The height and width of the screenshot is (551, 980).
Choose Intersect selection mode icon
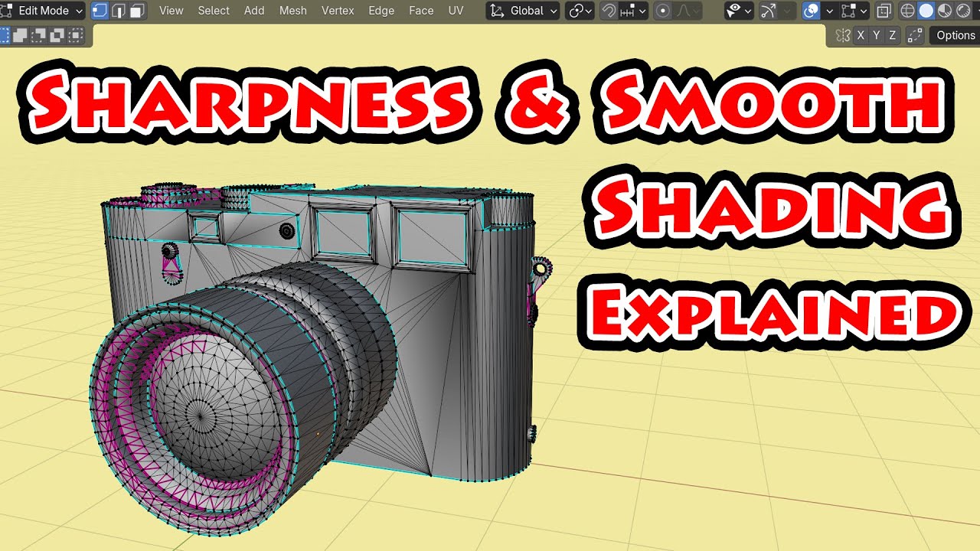point(76,35)
